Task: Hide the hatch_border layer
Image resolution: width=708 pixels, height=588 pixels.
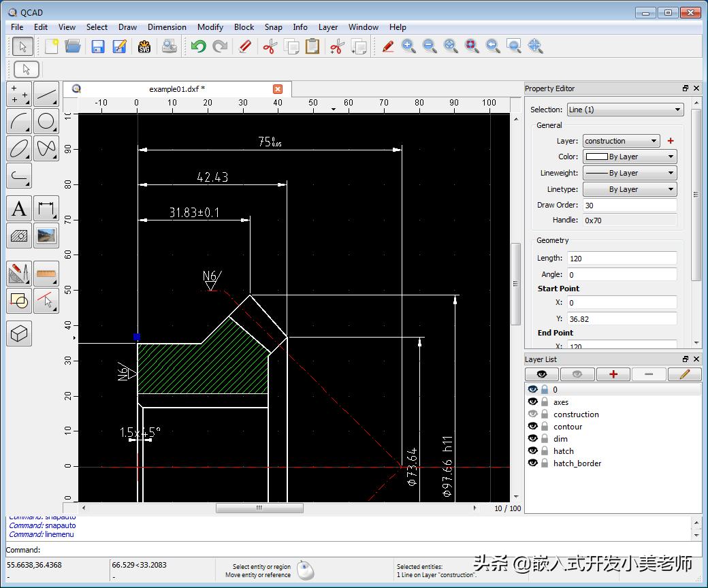Action: point(533,463)
